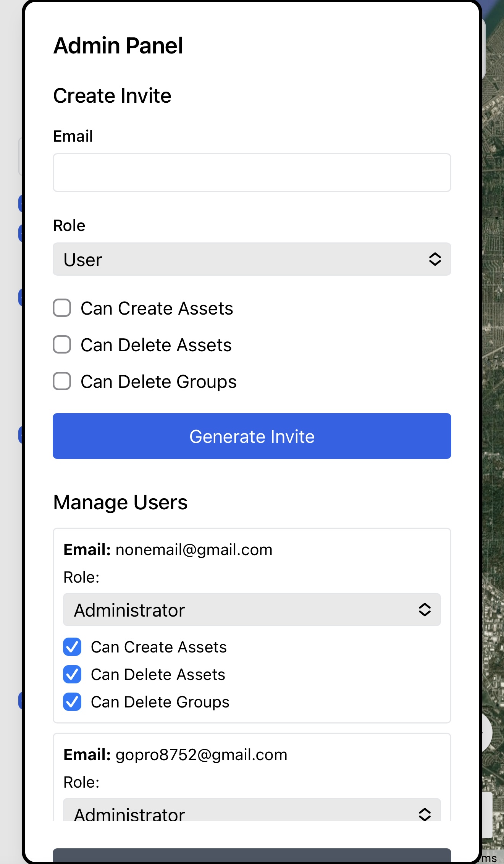Viewport: 504px width, 864px height.
Task: Disable Can Delete Assets for nonemail@gmail.com
Action: [72, 675]
